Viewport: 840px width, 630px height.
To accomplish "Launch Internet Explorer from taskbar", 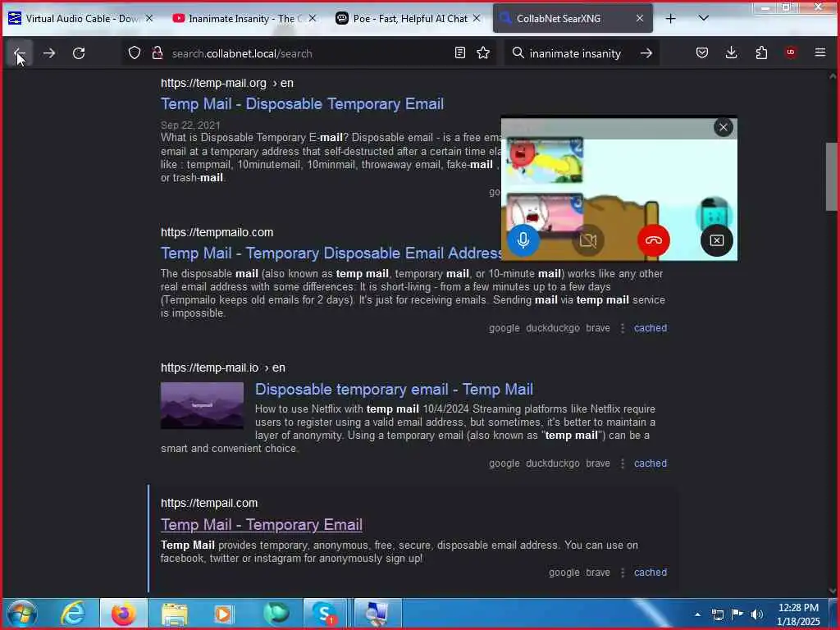I will click(x=72, y=614).
